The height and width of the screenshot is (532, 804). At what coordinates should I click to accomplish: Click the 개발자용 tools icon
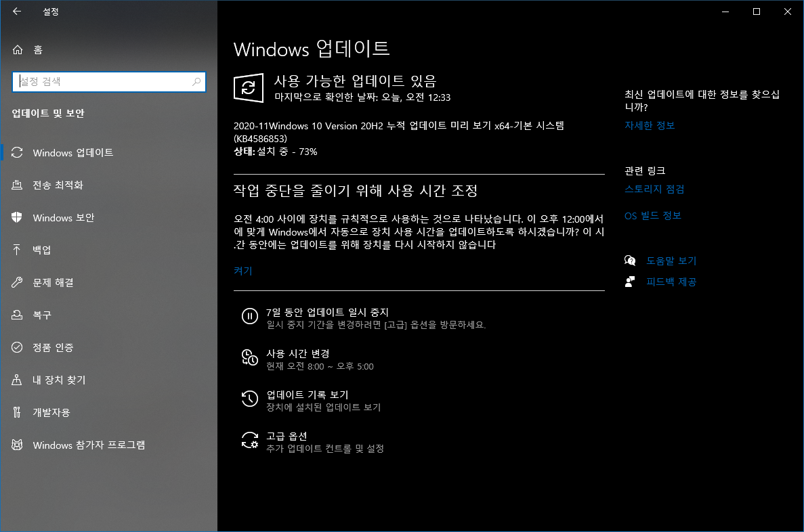(x=17, y=412)
